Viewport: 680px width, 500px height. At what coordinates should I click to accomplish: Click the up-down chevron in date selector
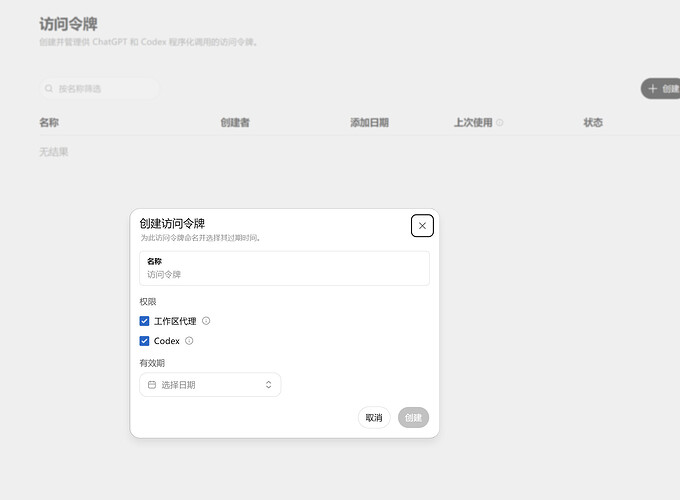pos(268,385)
